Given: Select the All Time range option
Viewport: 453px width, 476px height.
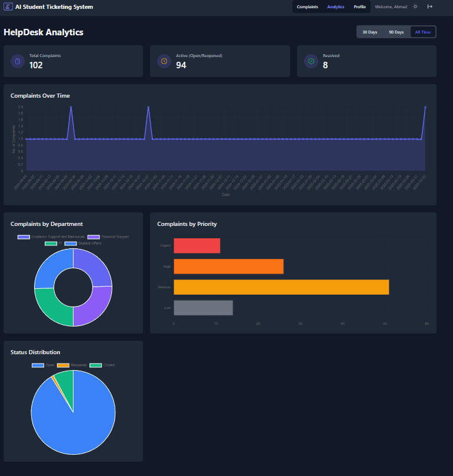Looking at the screenshot, I should 422,32.
